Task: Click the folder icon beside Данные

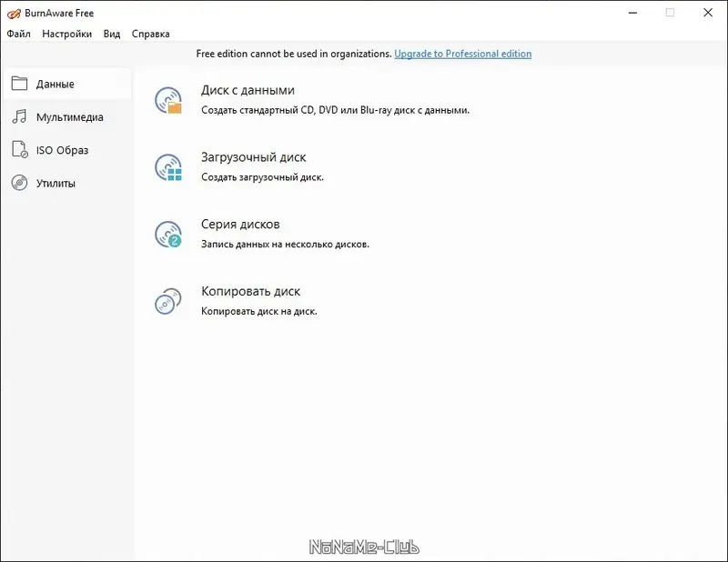Action: [x=19, y=84]
